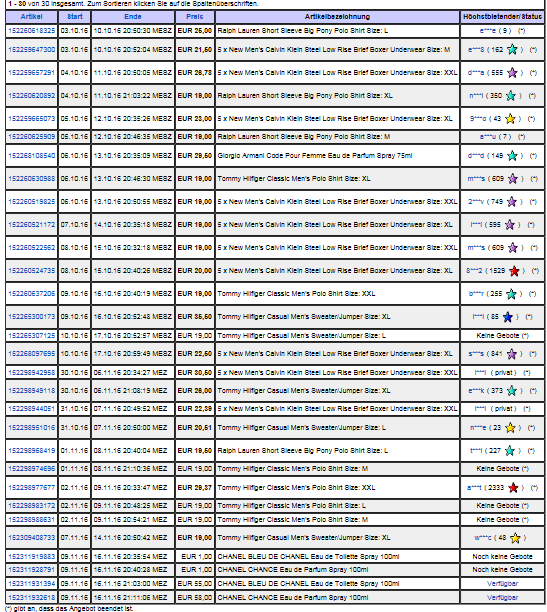Click Verfügbar link in row 152311932618
547x612 pixels.
(502, 598)
